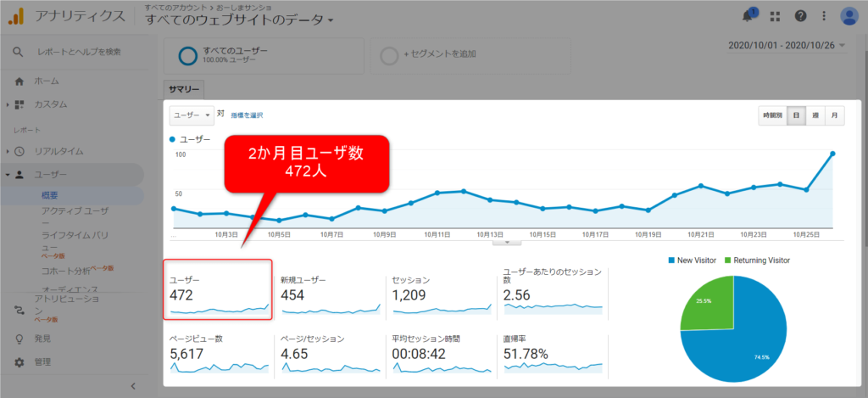Screen dimensions: 868x398
Task: Open the ユーザー metric dropdown
Action: [192, 115]
